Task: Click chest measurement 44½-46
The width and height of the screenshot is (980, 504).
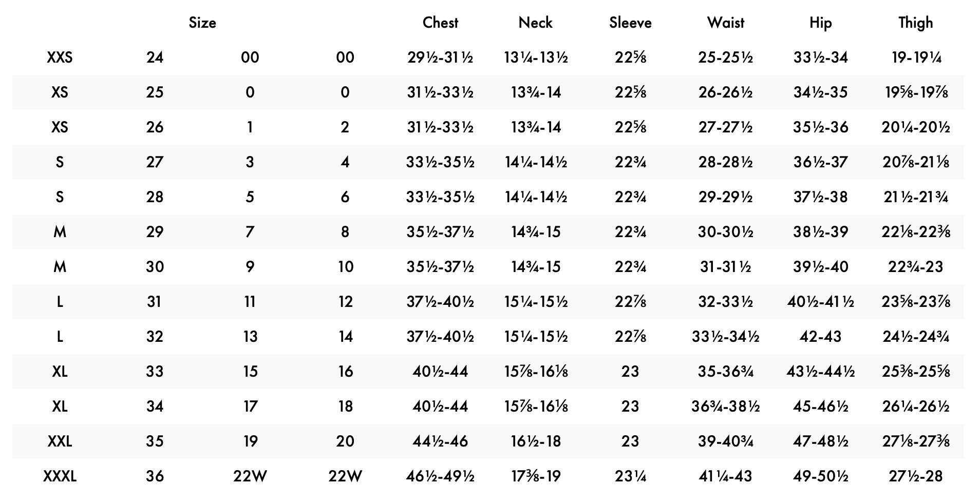Action: pyautogui.click(x=440, y=441)
